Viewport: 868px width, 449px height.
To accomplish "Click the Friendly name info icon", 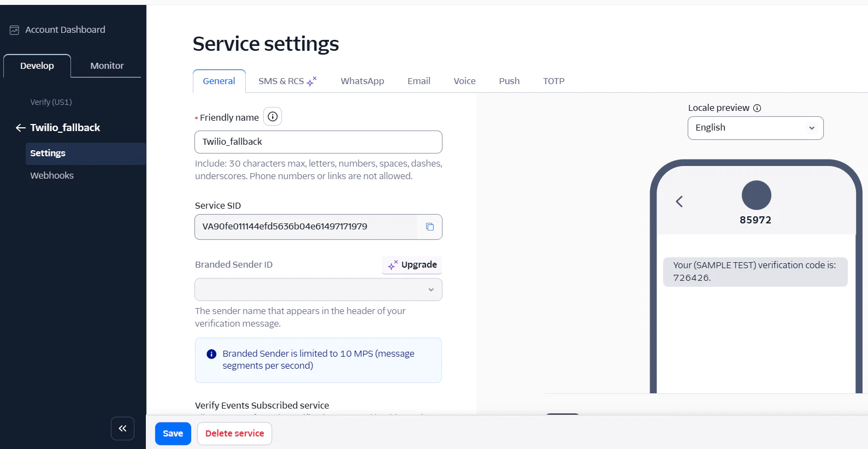I will pyautogui.click(x=273, y=116).
